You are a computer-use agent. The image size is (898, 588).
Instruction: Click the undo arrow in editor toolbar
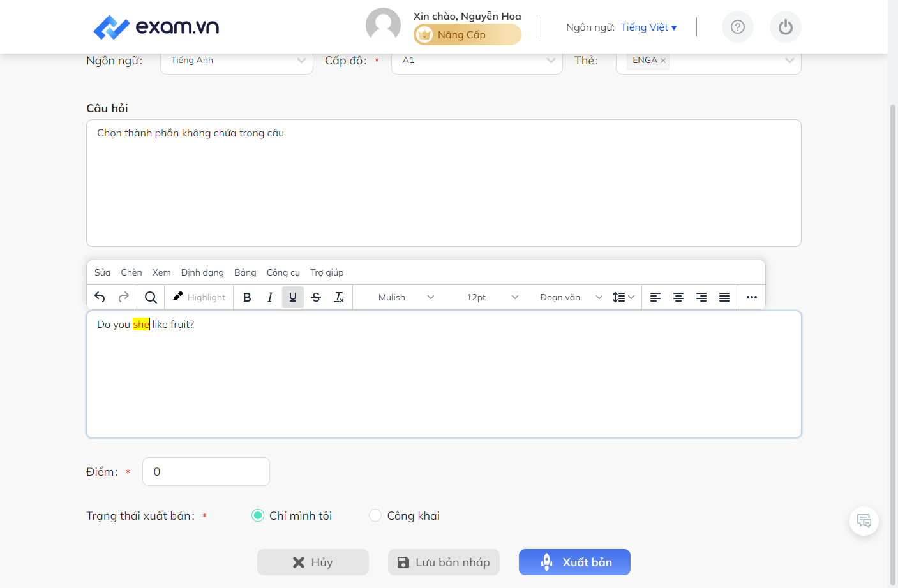(x=100, y=297)
